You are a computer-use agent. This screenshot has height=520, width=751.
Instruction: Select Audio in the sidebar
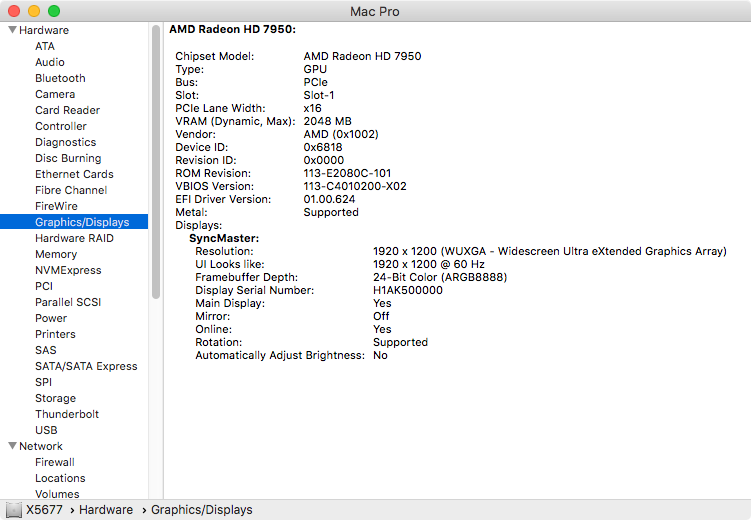point(50,62)
